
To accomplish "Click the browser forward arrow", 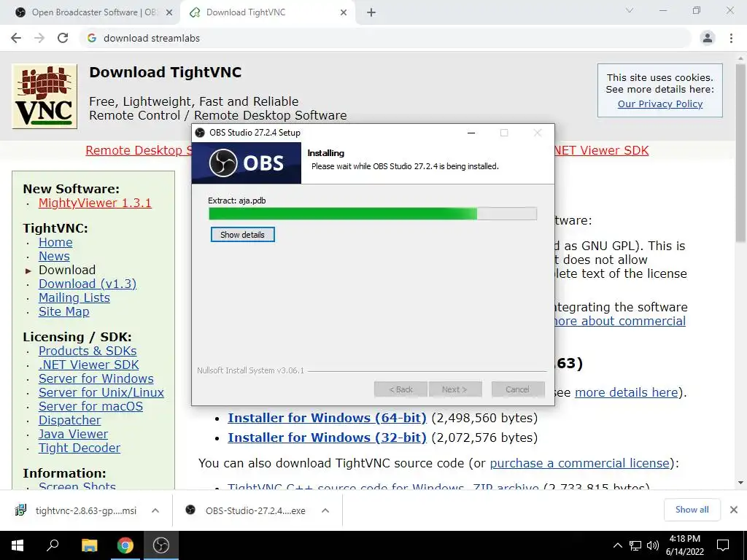I will pyautogui.click(x=39, y=38).
